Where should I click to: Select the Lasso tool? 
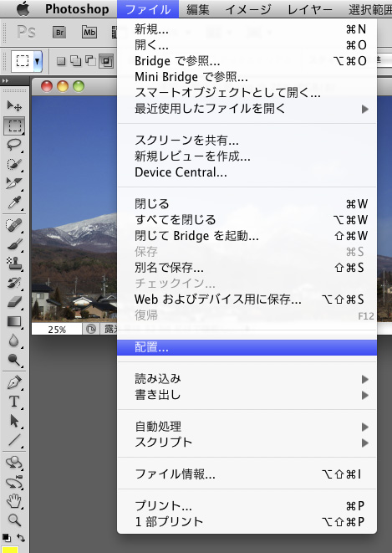point(14,145)
